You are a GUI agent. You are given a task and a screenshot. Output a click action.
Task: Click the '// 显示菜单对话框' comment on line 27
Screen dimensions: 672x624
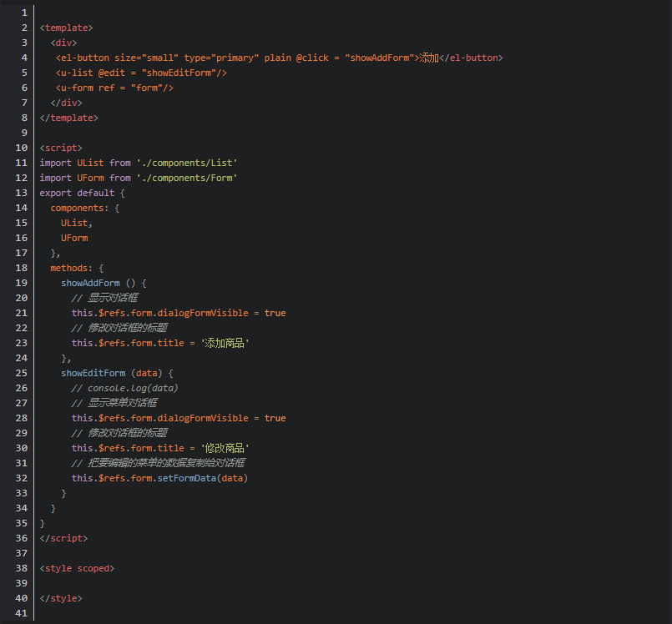pyautogui.click(x=115, y=403)
